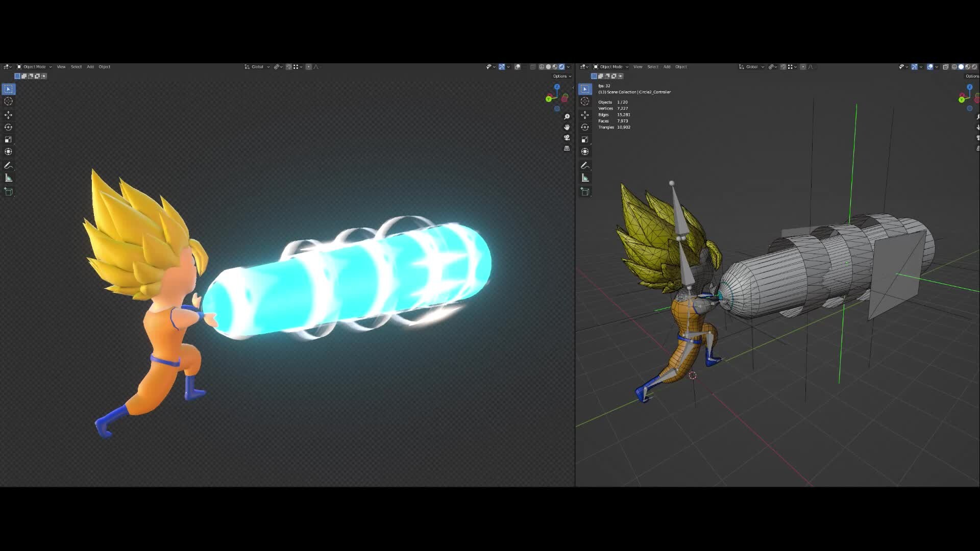Viewport: 980px width, 551px height.
Task: Select the Scale tool in right viewport
Action: [585, 139]
